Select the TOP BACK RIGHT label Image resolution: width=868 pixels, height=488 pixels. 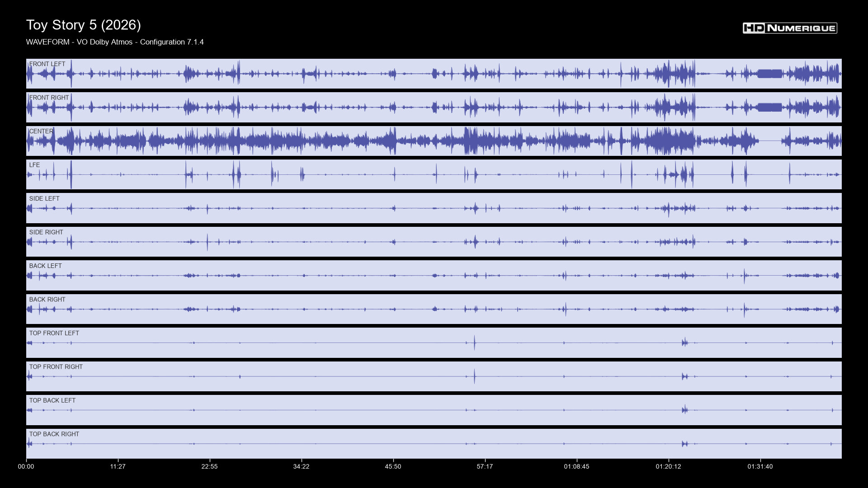(54, 434)
